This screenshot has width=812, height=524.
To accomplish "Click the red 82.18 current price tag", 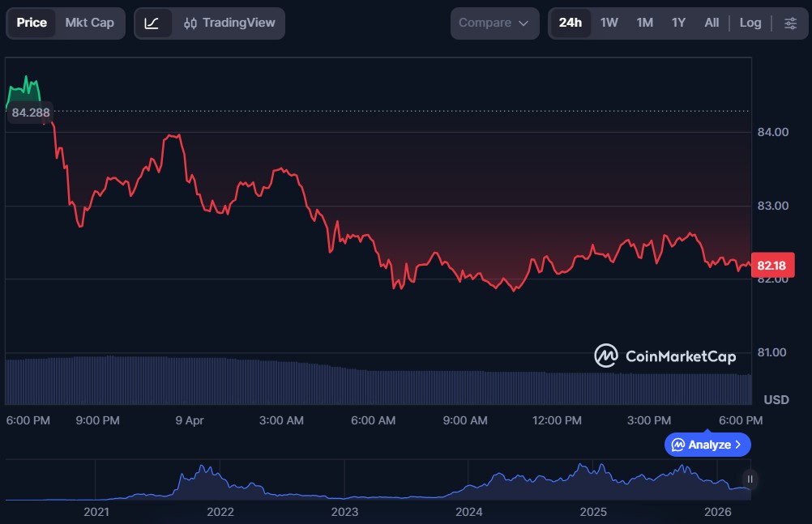I will click(x=773, y=265).
